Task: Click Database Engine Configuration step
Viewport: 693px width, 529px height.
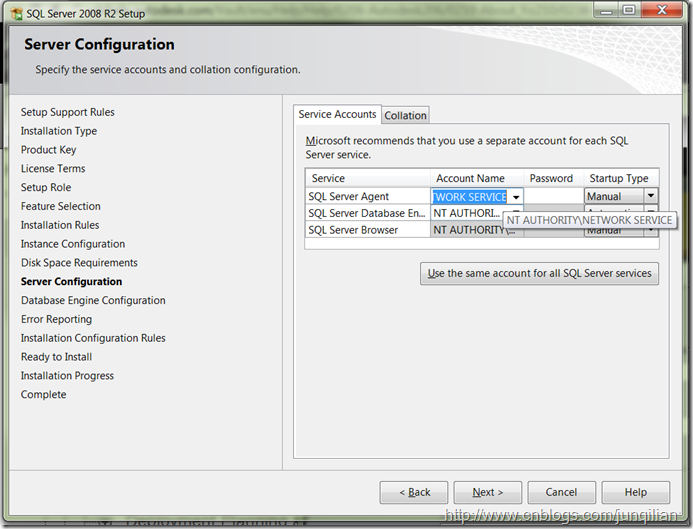Action: tap(93, 301)
